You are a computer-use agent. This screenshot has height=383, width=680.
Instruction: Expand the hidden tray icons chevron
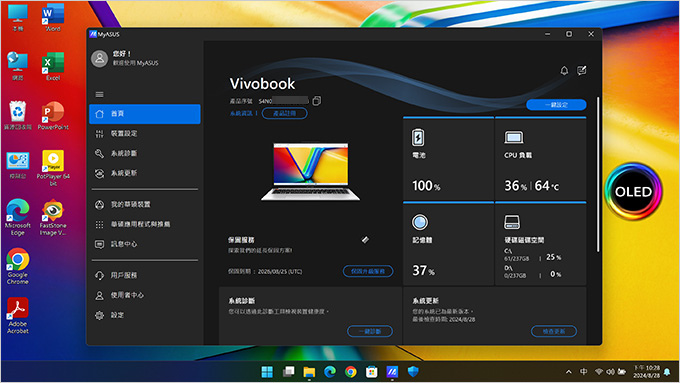tap(569, 372)
